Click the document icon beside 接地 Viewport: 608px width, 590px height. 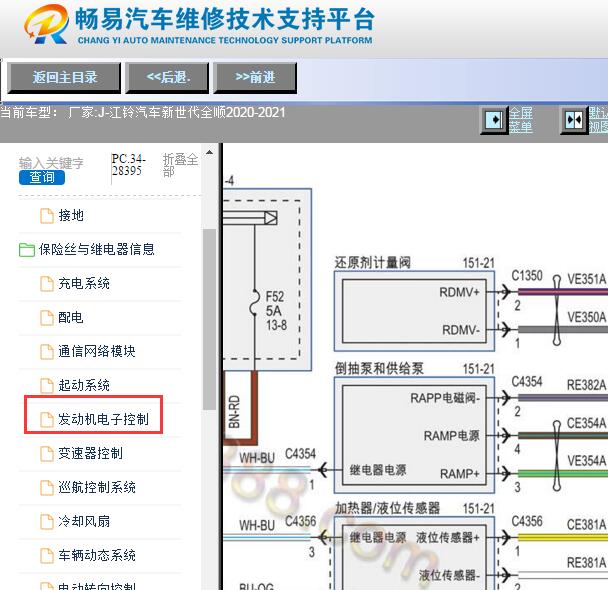(47, 216)
